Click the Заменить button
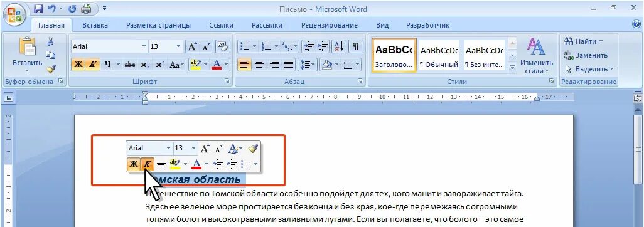The height and width of the screenshot is (227, 644). pyautogui.click(x=586, y=55)
